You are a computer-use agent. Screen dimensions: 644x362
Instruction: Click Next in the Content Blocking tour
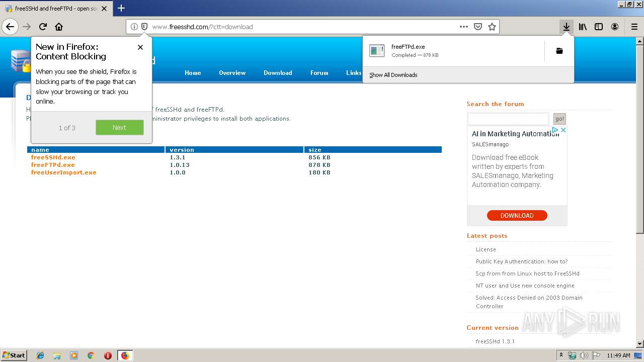(x=120, y=128)
